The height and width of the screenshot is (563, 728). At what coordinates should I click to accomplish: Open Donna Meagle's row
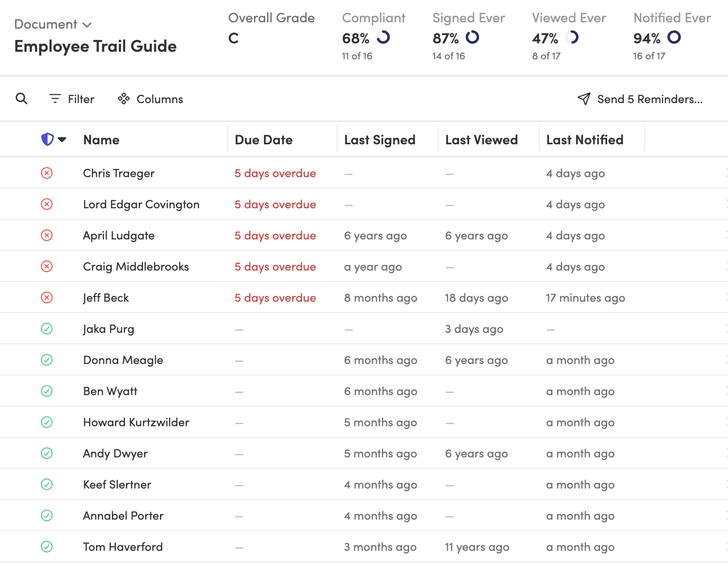364,360
